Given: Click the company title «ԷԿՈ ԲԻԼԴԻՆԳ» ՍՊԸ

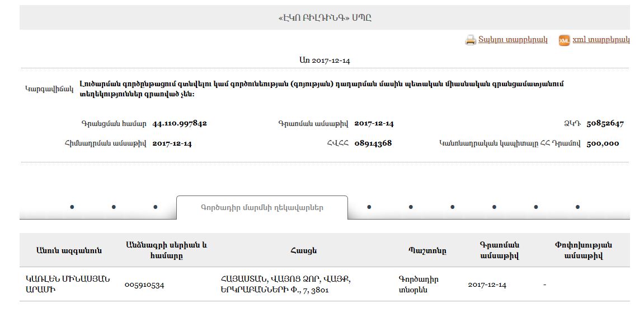Looking at the screenshot, I should pyautogui.click(x=325, y=18).
